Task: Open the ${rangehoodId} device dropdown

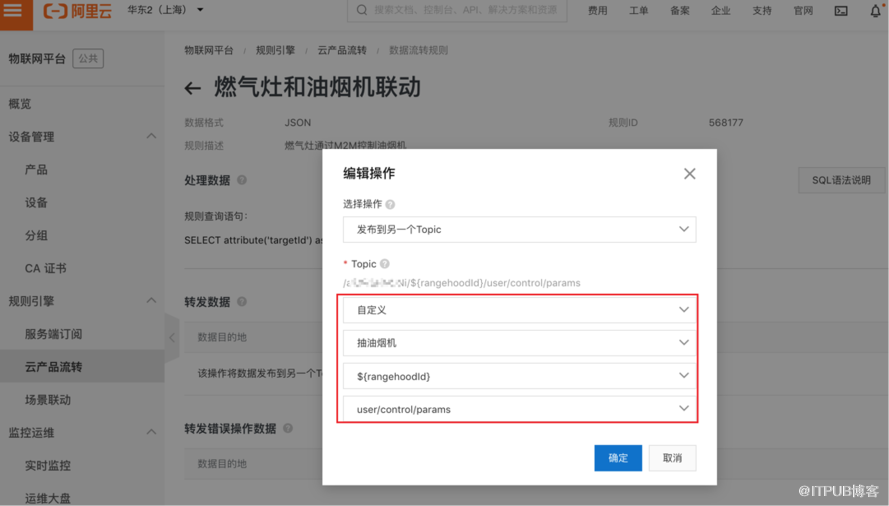Action: tap(519, 376)
